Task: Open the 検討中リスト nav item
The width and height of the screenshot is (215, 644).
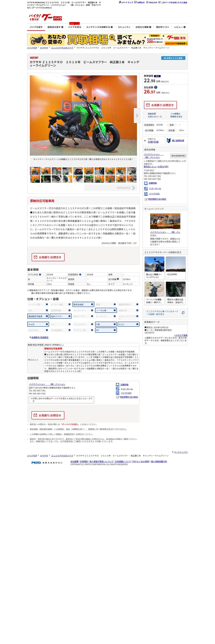Action: point(162,27)
